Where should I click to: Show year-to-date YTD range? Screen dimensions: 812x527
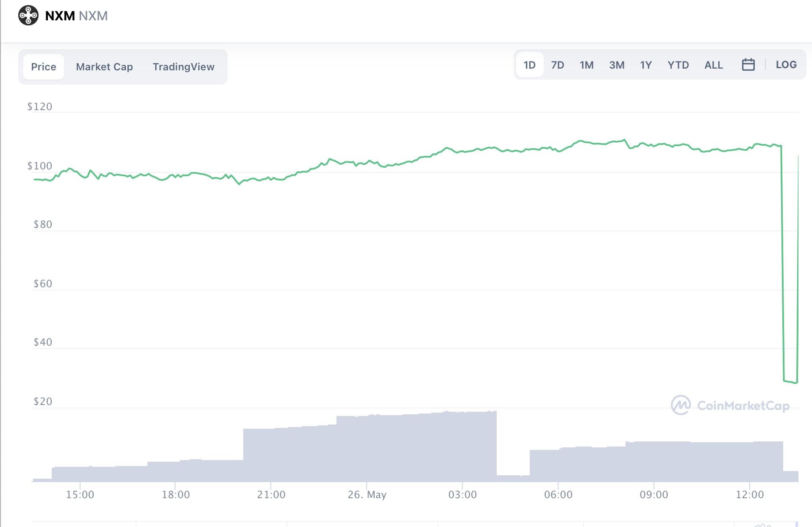tap(678, 65)
